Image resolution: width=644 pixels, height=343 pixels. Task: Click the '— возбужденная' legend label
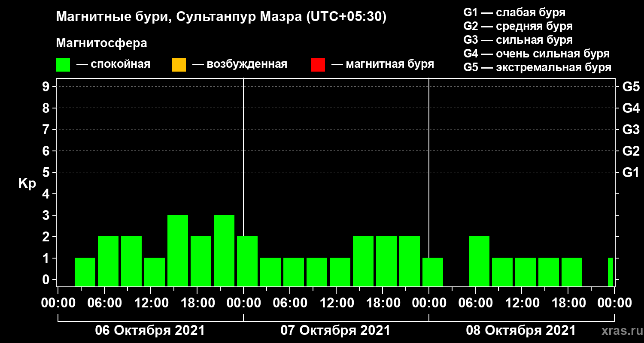[x=240, y=64]
